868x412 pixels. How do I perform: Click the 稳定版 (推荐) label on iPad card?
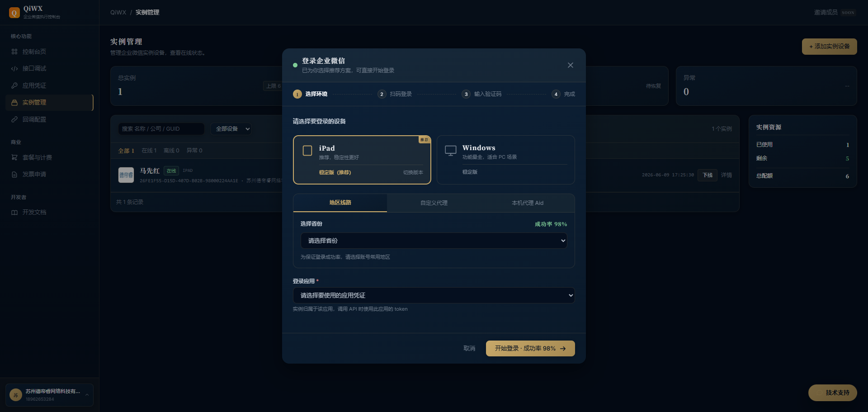point(335,173)
